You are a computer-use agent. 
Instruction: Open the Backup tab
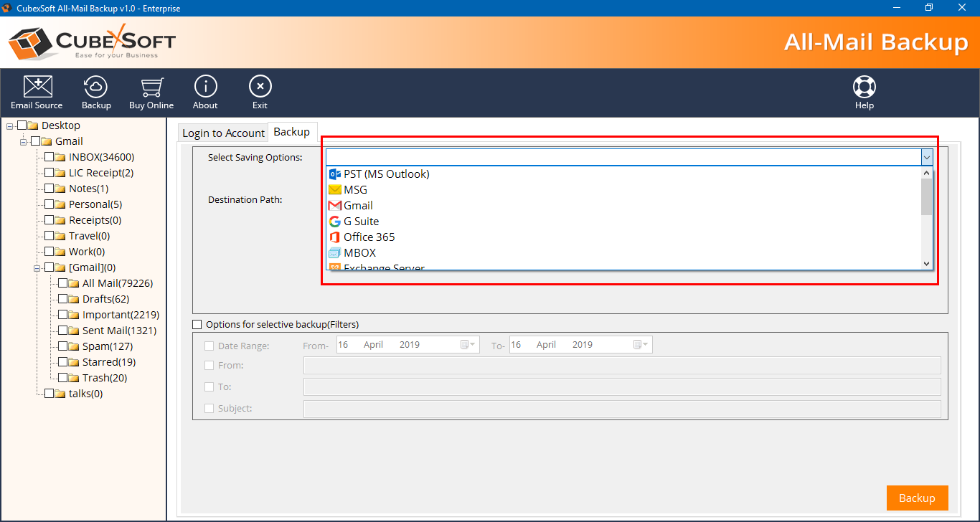click(x=292, y=131)
